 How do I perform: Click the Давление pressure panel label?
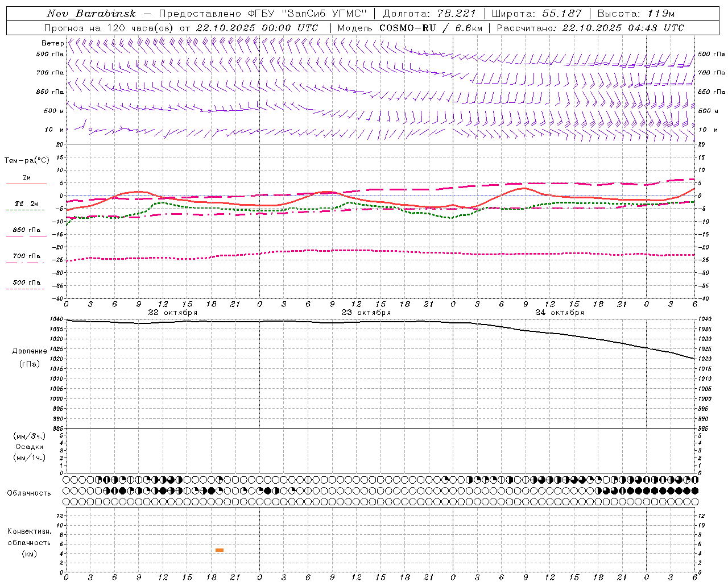(x=30, y=351)
